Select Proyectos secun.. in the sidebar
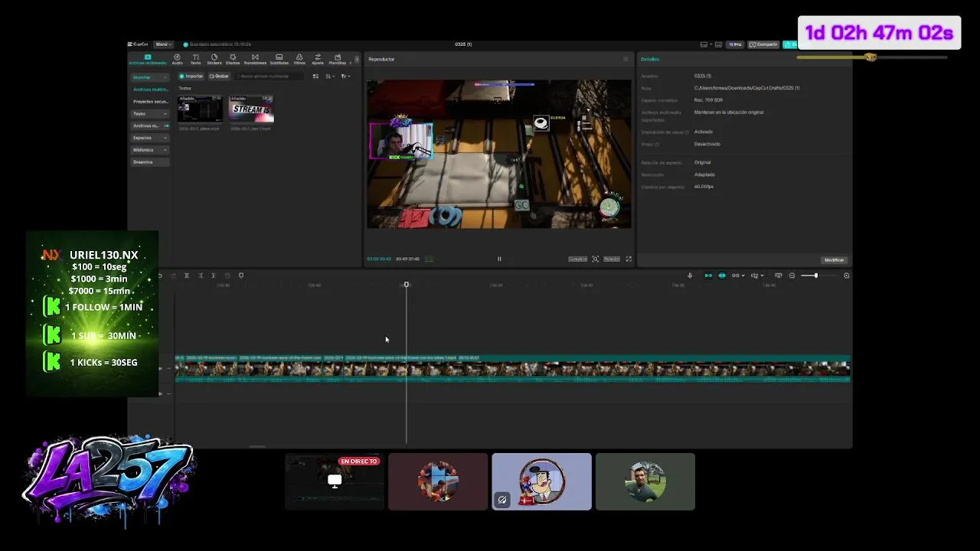 coord(150,101)
